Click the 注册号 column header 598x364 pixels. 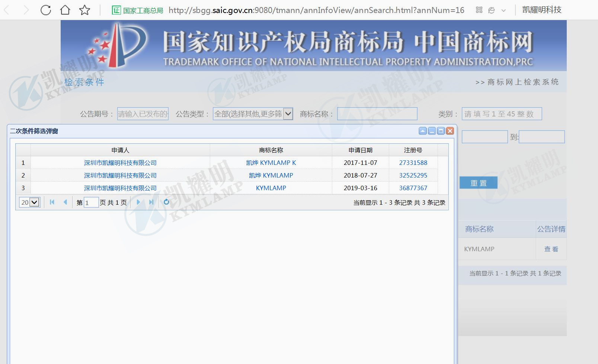[x=413, y=150]
